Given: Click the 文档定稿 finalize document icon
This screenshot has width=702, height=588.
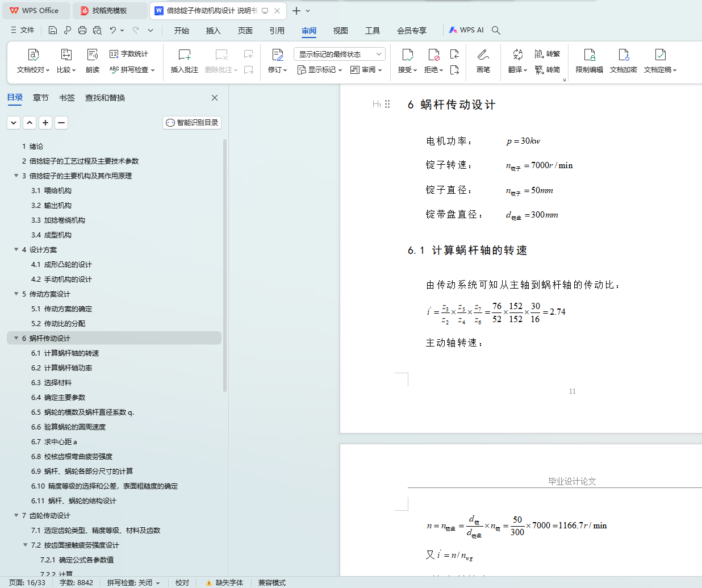Looking at the screenshot, I should point(661,55).
